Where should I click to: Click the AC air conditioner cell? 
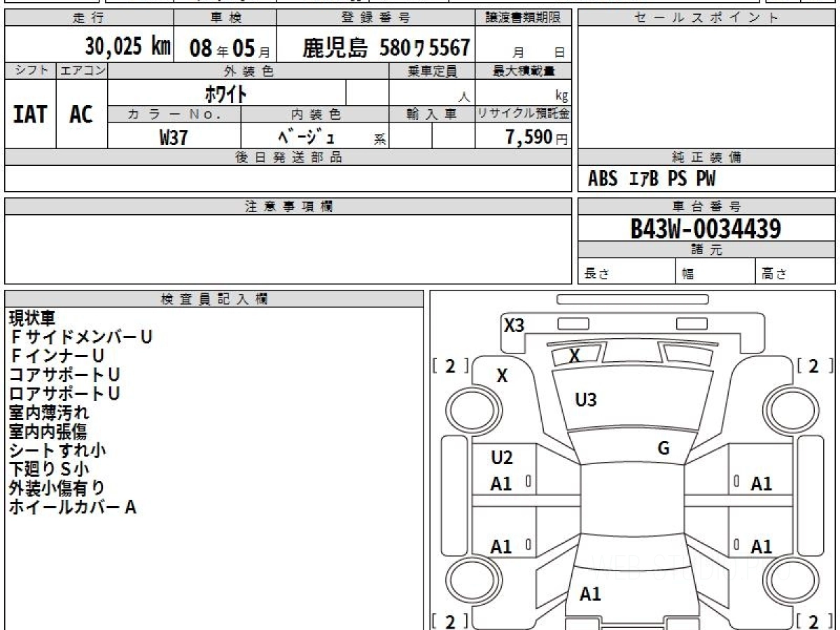pyautogui.click(x=81, y=115)
